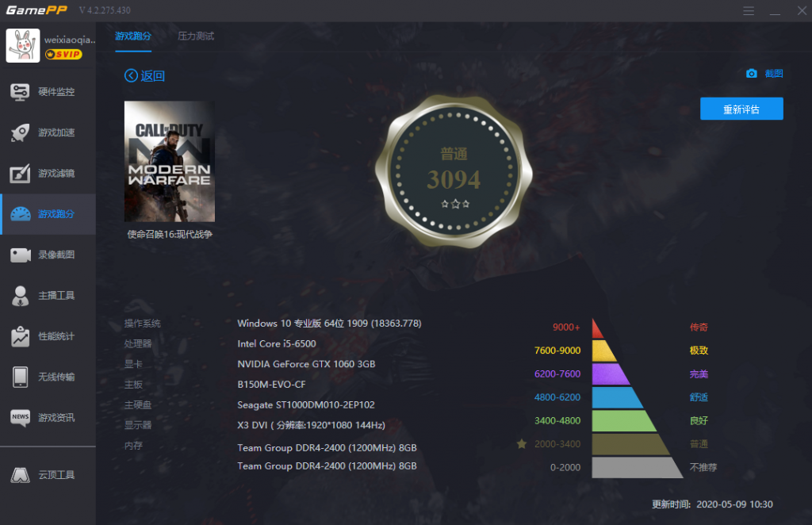Click the version number V 4.2.275.430
The height and width of the screenshot is (525, 812).
click(105, 10)
